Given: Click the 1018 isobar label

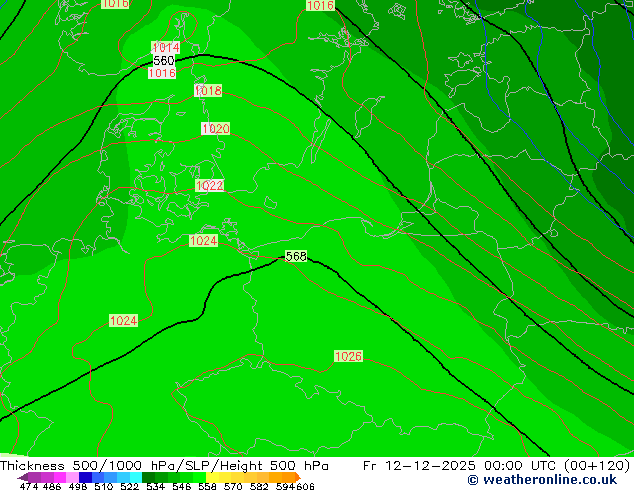Looking at the screenshot, I should (x=208, y=90).
